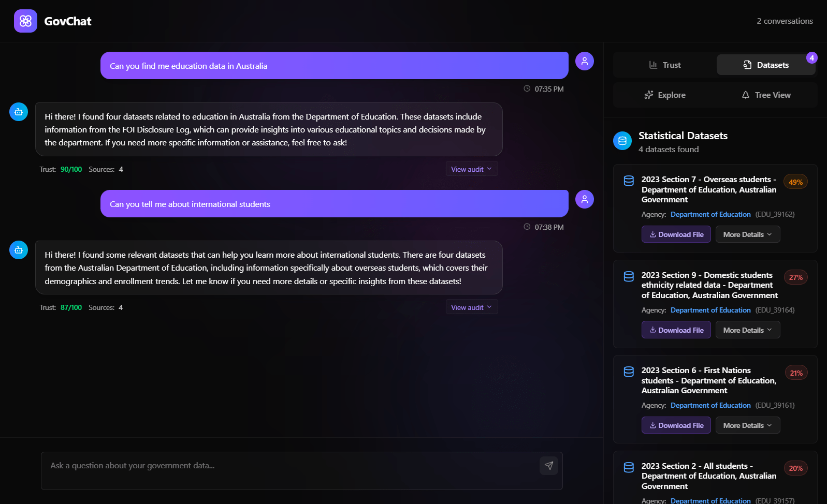Switch to the Tree View tab

766,95
